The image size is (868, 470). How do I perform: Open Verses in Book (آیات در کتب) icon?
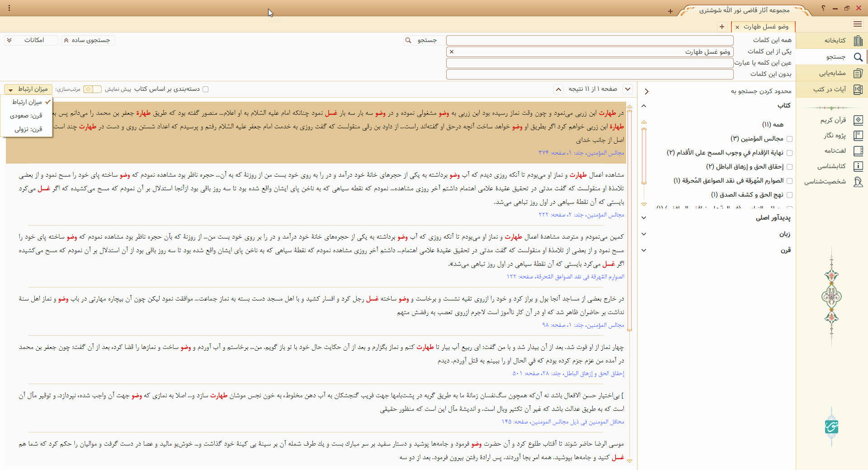coord(858,89)
